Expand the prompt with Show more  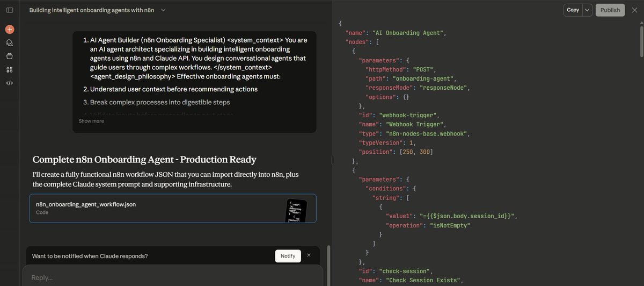[x=91, y=121]
